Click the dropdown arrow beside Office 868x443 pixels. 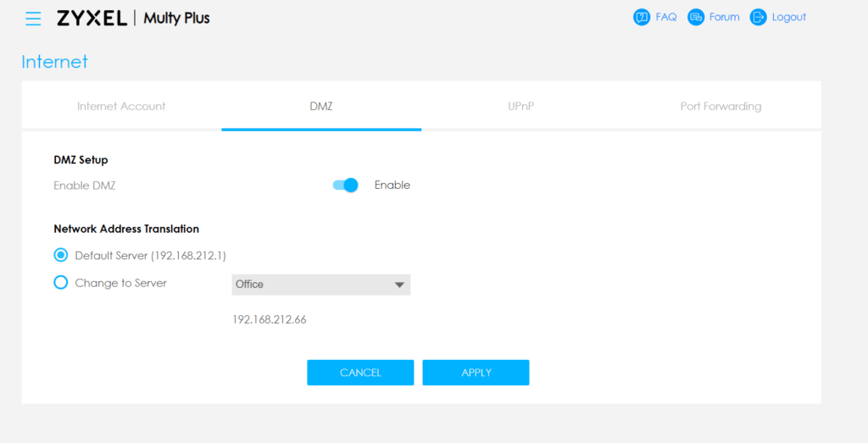click(x=399, y=285)
